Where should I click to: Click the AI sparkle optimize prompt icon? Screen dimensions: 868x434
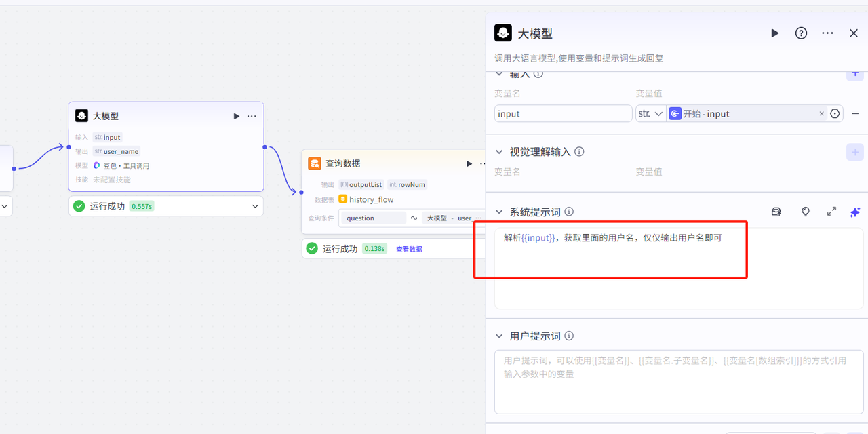[x=854, y=212]
